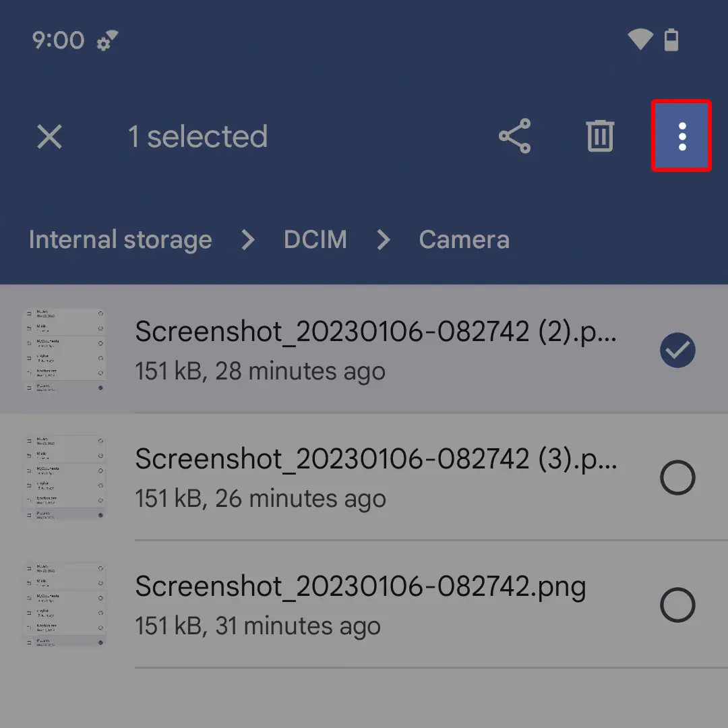
Task: Uncheck the selected Screenshot (2) file
Action: coord(677,351)
